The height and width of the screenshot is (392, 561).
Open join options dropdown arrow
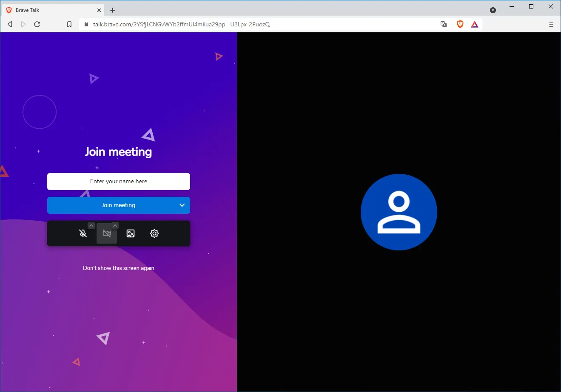coord(182,205)
